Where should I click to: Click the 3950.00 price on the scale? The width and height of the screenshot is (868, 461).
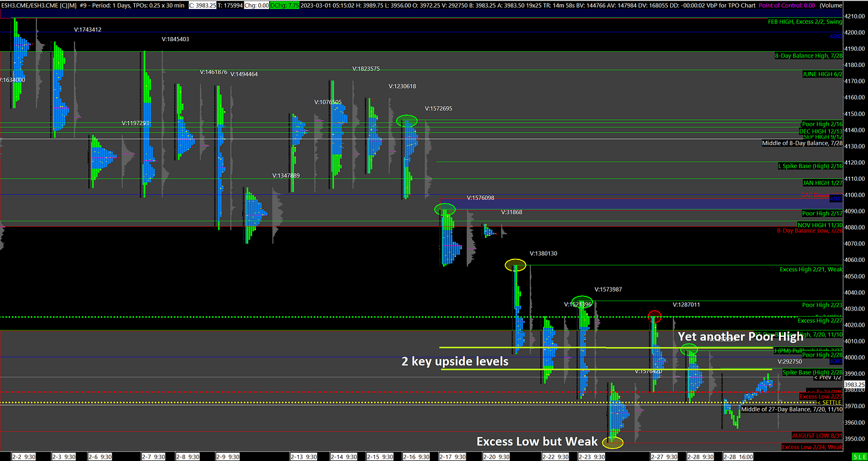point(855,438)
